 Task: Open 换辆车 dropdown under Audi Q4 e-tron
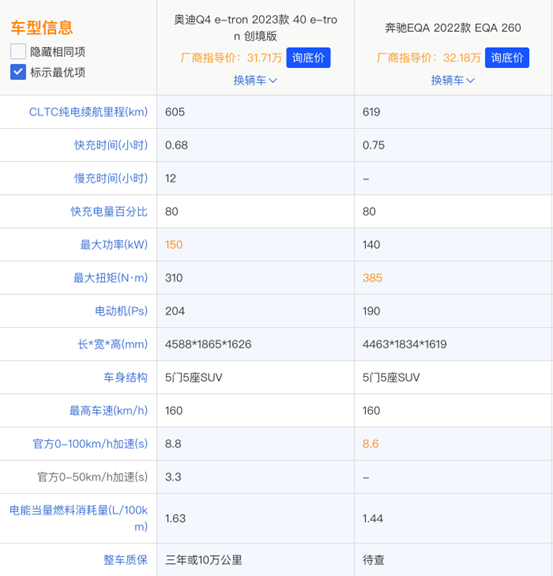[255, 80]
